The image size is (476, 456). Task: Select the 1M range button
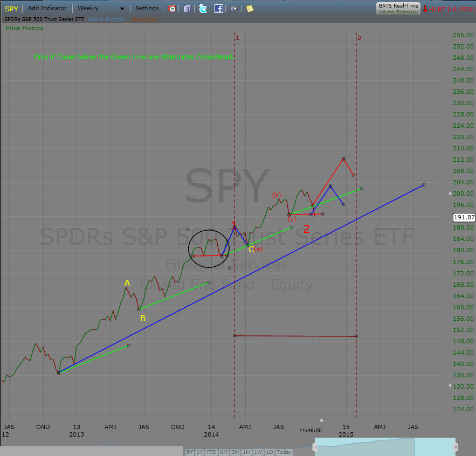click(x=246, y=452)
